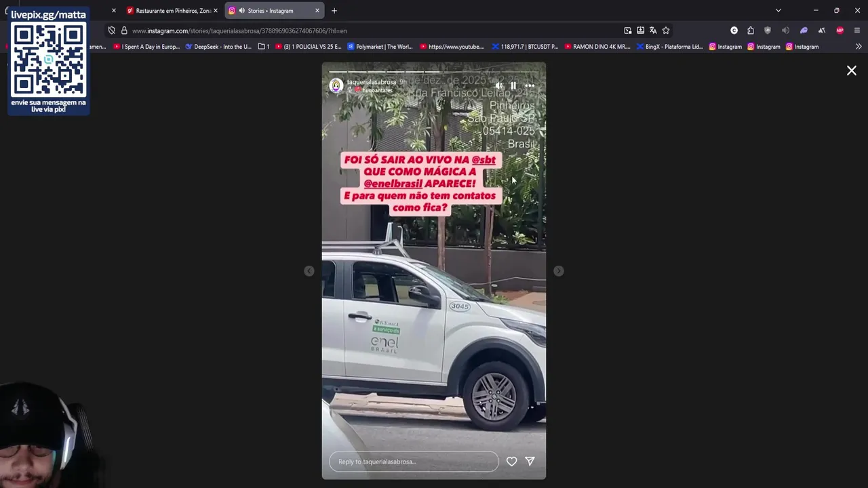Viewport: 868px width, 488px height.
Task: Share the story via paper plane icon
Action: point(530,461)
